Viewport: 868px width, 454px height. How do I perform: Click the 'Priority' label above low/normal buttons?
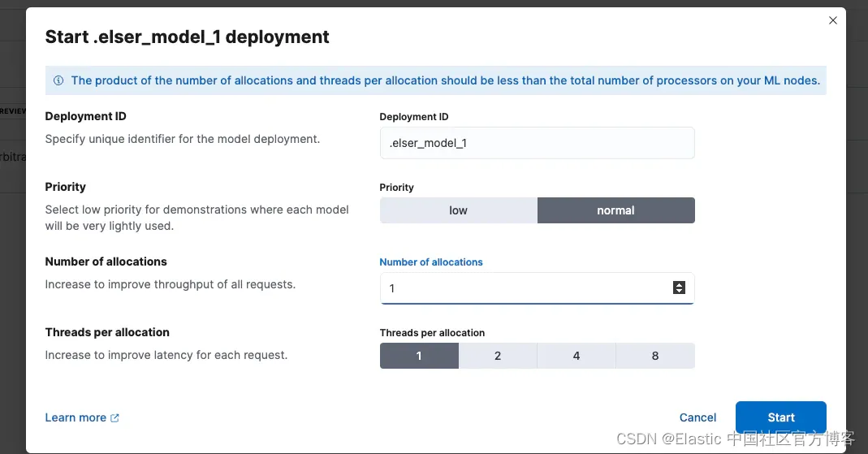(x=396, y=187)
